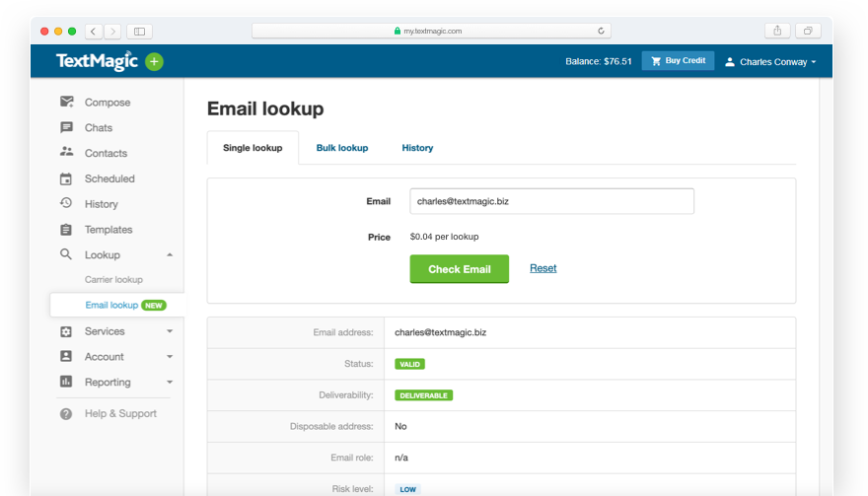The image size is (868, 496).
Task: Click the Scheduled calendar icon
Action: point(66,178)
